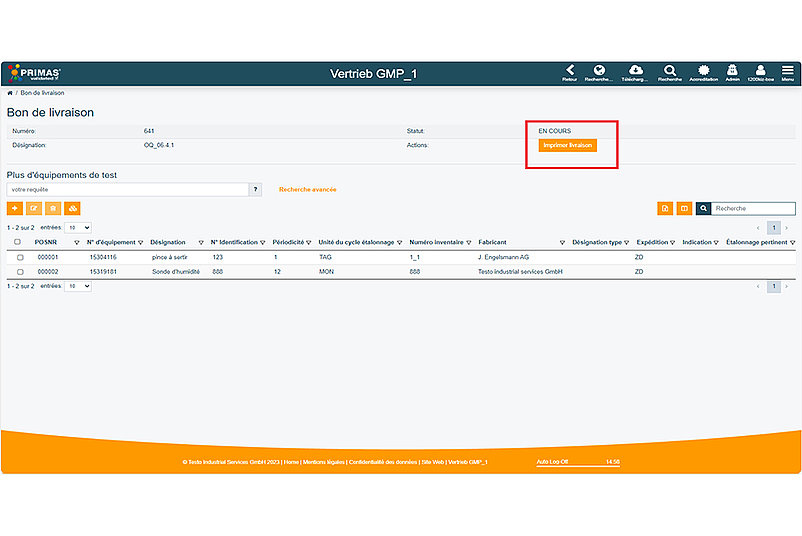The height and width of the screenshot is (536, 802).
Task: Click the PRIMAS logo
Action: 35,73
